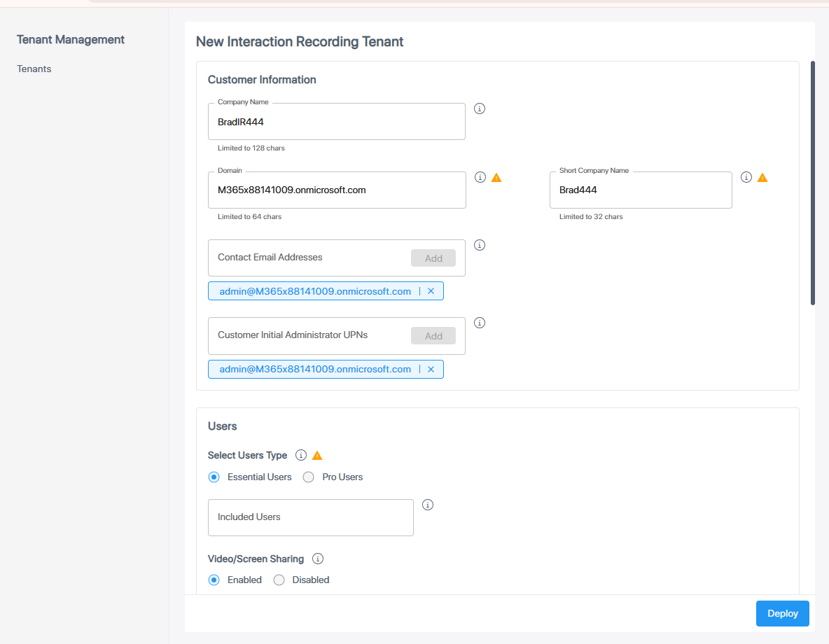Screen dimensions: 829x644
Task: Click info icon beside Included Users field
Action: 428,505
